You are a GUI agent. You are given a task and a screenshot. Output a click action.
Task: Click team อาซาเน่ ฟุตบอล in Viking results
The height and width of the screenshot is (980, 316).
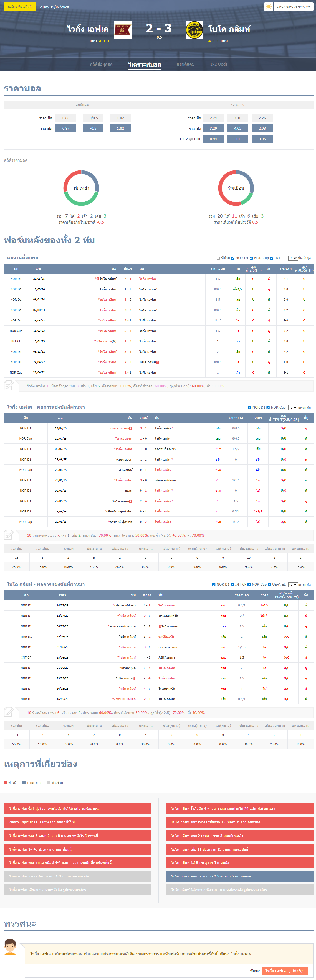point(120,522)
